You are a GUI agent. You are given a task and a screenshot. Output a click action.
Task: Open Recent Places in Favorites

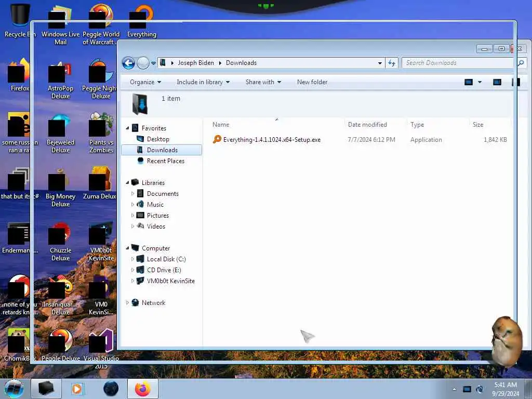click(166, 161)
